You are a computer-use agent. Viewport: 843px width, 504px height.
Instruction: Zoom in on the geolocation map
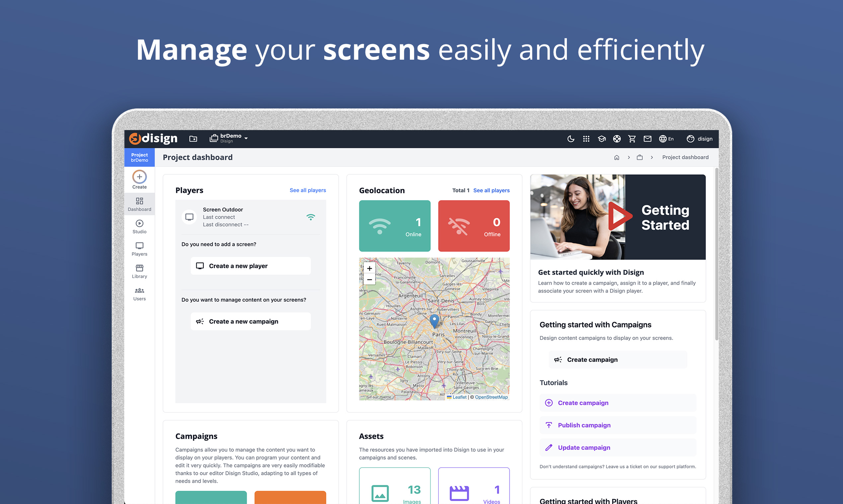coord(369,268)
